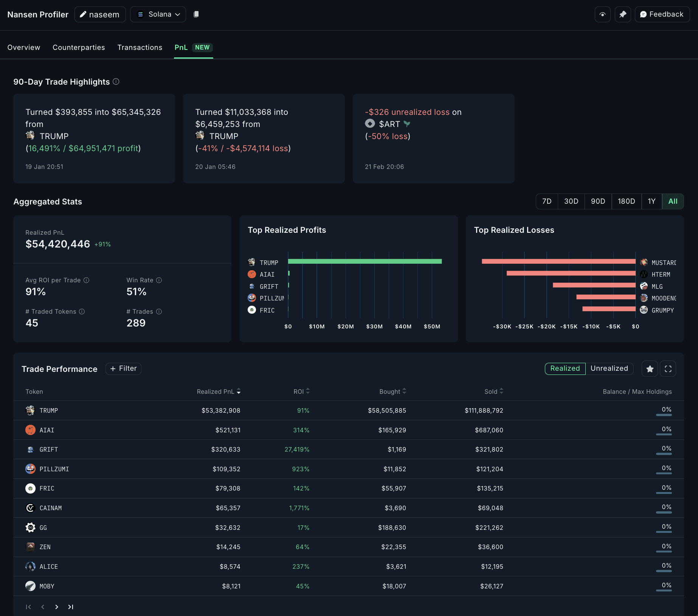Open TRUMP link in $6,459,253 highlight card
This screenshot has height=616, width=698.
coord(217,136)
